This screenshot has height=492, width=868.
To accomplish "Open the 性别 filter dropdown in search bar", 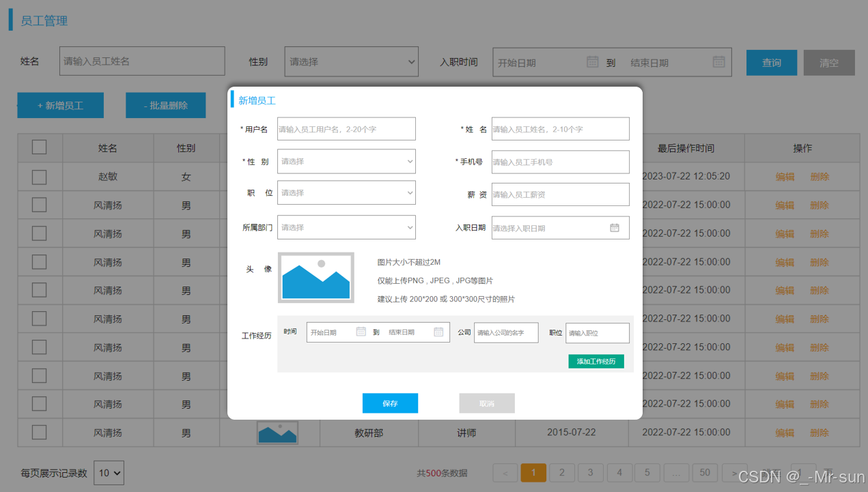I will pyautogui.click(x=352, y=61).
